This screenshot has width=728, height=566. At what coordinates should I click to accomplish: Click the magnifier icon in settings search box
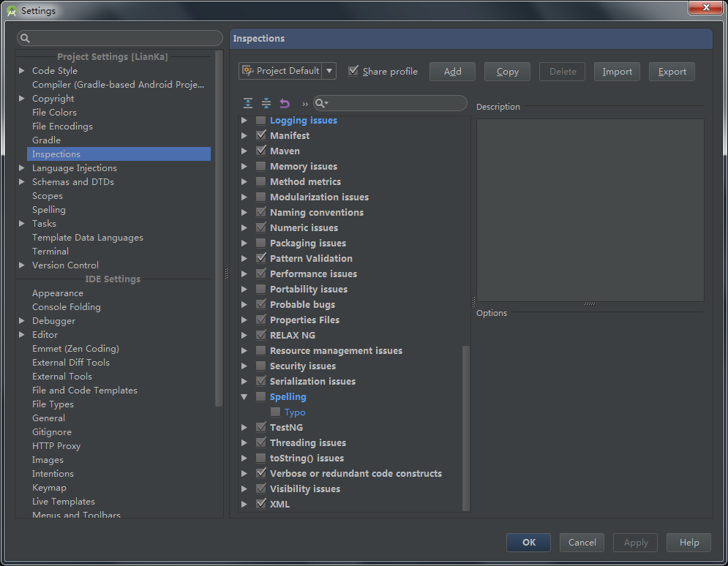click(x=26, y=39)
